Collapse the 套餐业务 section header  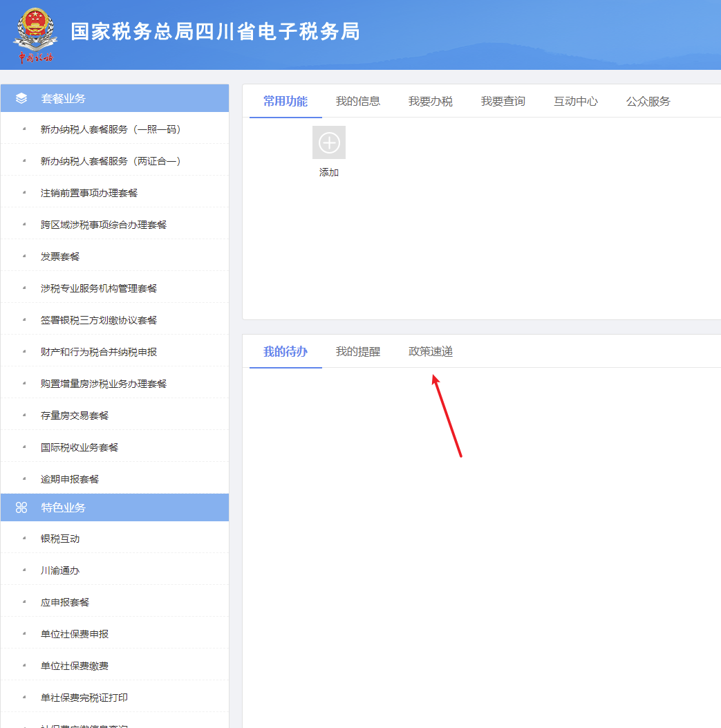point(115,98)
